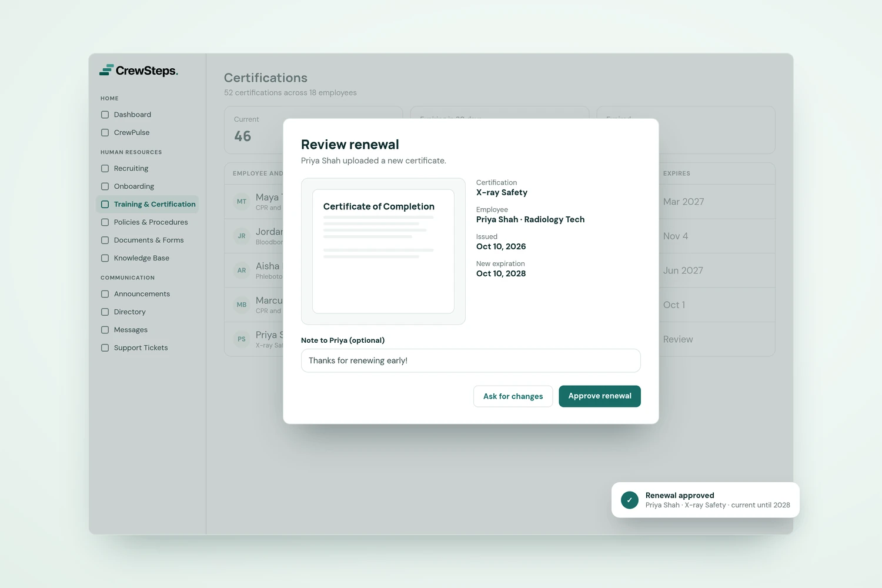Open the Recruiting menu item
The height and width of the screenshot is (588, 882).
(x=147, y=168)
